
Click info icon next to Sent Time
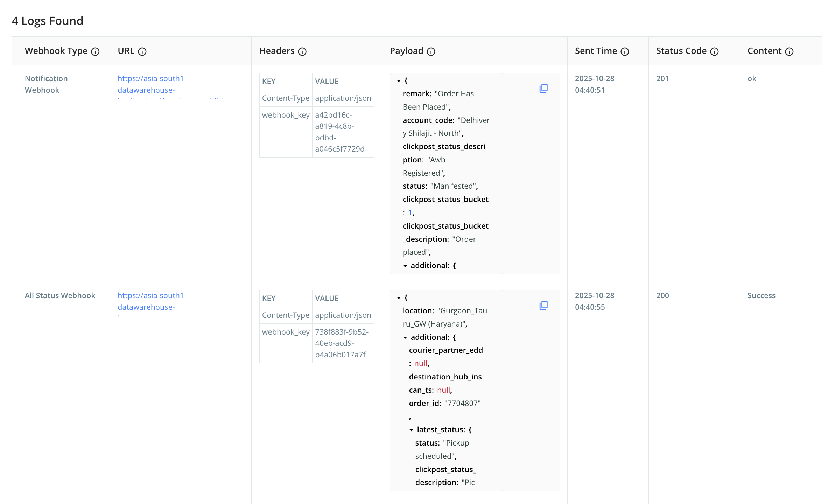(625, 52)
